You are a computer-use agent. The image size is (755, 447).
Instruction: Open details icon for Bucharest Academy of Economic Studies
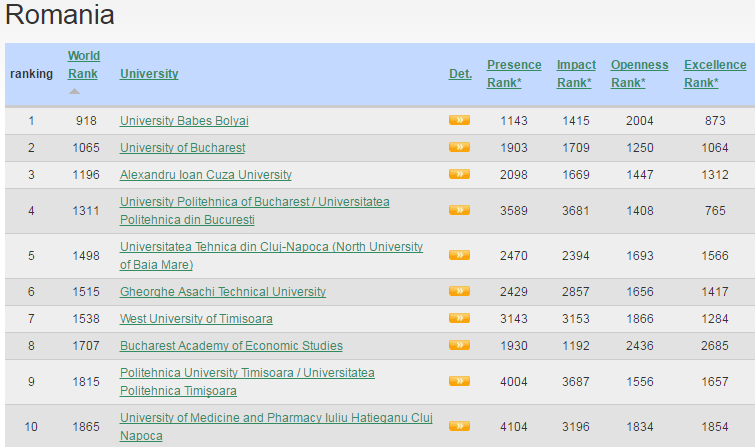[x=459, y=345]
